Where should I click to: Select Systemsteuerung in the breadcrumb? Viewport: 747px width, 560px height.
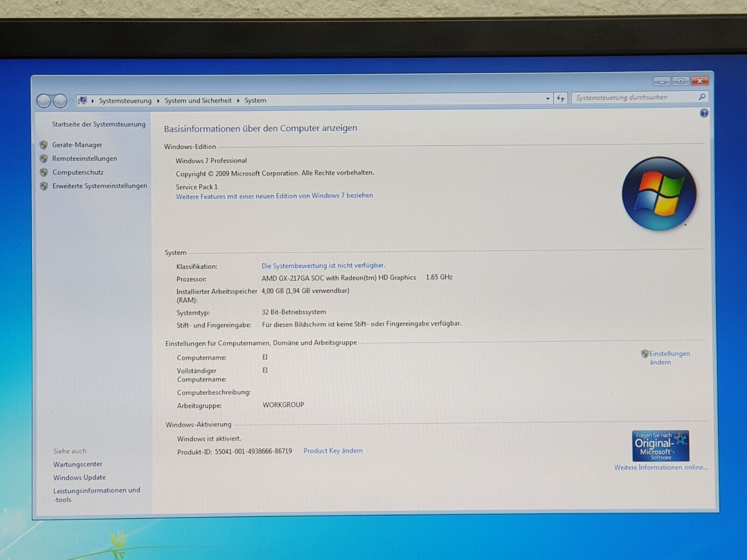tap(125, 100)
